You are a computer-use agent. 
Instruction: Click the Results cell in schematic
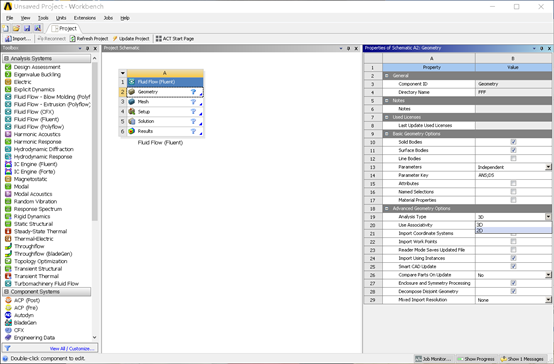(x=165, y=131)
